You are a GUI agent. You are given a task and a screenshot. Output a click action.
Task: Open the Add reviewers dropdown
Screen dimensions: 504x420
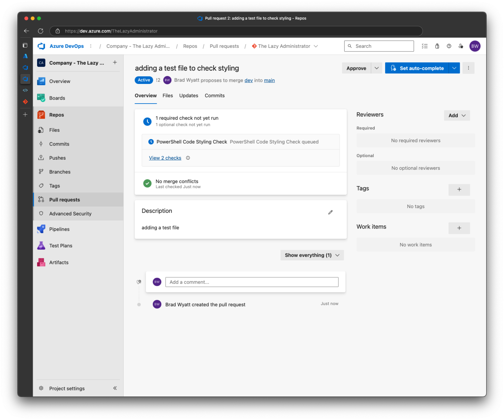click(x=457, y=115)
